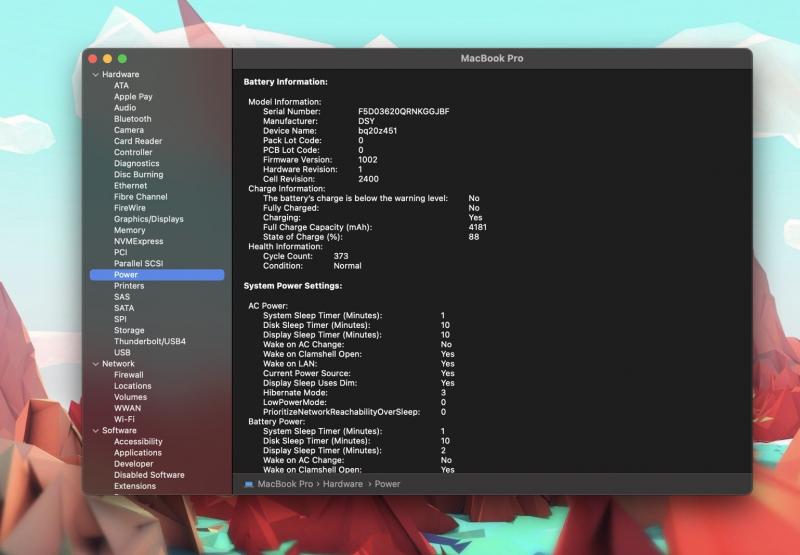Select Disc Burning in the sidebar
The width and height of the screenshot is (800, 555).
[139, 174]
